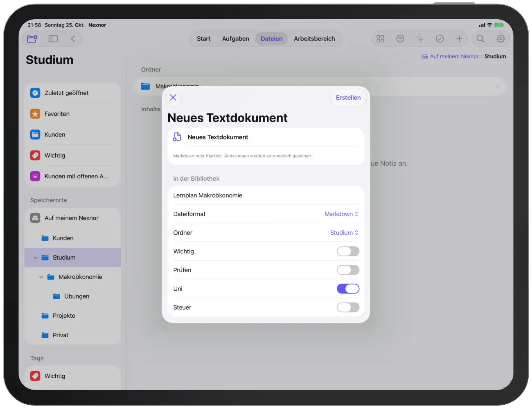The width and height of the screenshot is (532, 408).
Task: Collapse the Makroökonomie folder chevron
Action: 41,277
